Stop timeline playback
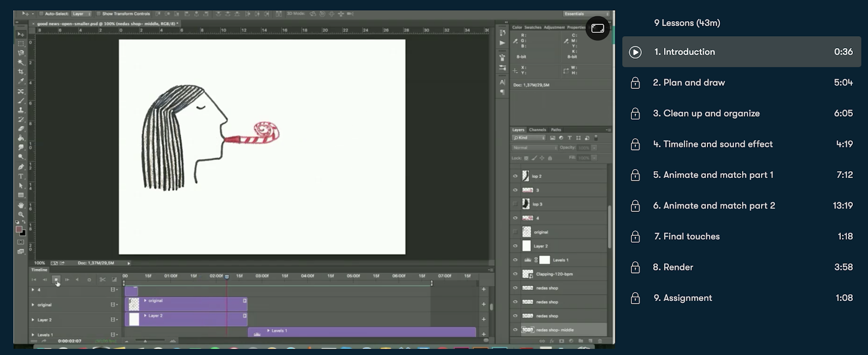The width and height of the screenshot is (868, 355). pos(56,280)
